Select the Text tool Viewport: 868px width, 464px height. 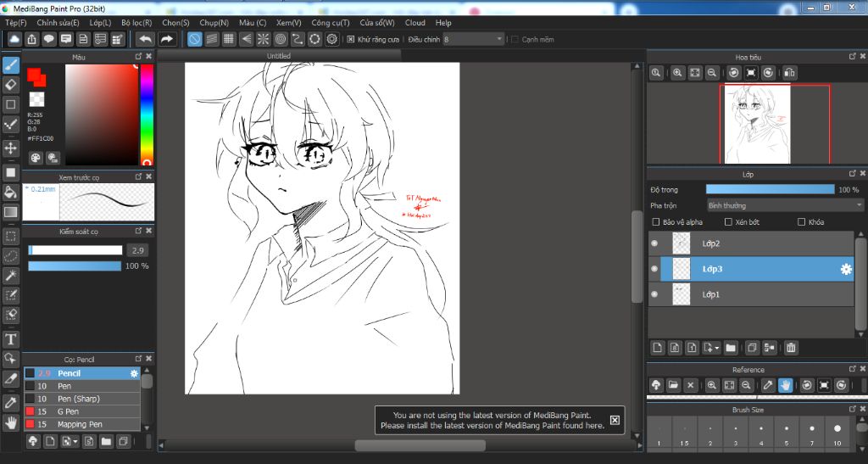[10, 338]
